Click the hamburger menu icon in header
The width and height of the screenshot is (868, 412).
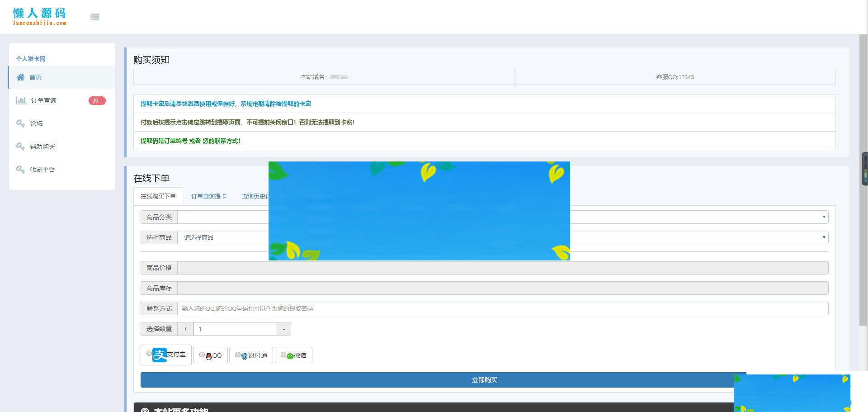pos(94,17)
